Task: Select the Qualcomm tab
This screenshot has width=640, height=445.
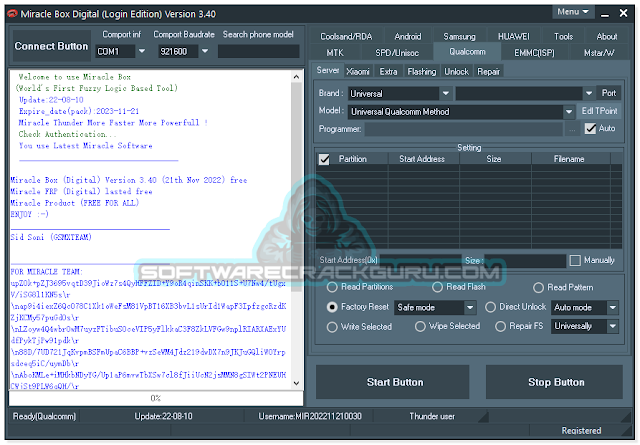Action: point(467,52)
